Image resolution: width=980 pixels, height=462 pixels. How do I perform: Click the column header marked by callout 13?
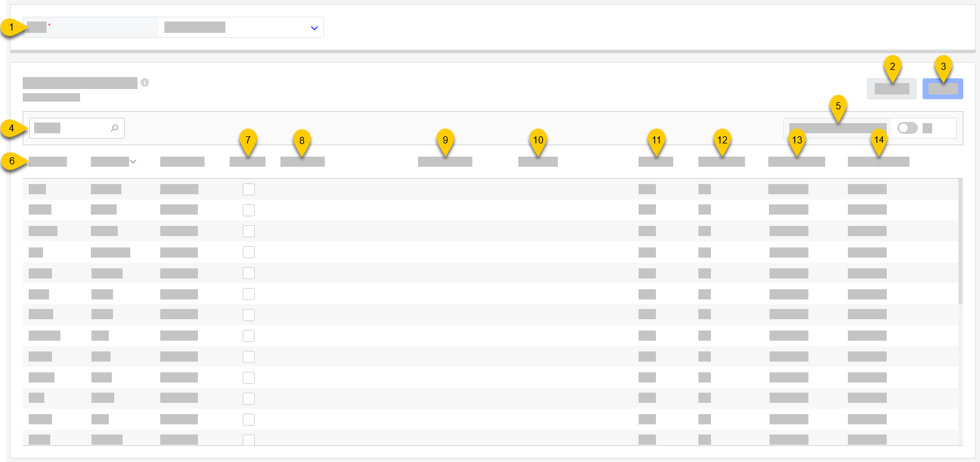(796, 161)
